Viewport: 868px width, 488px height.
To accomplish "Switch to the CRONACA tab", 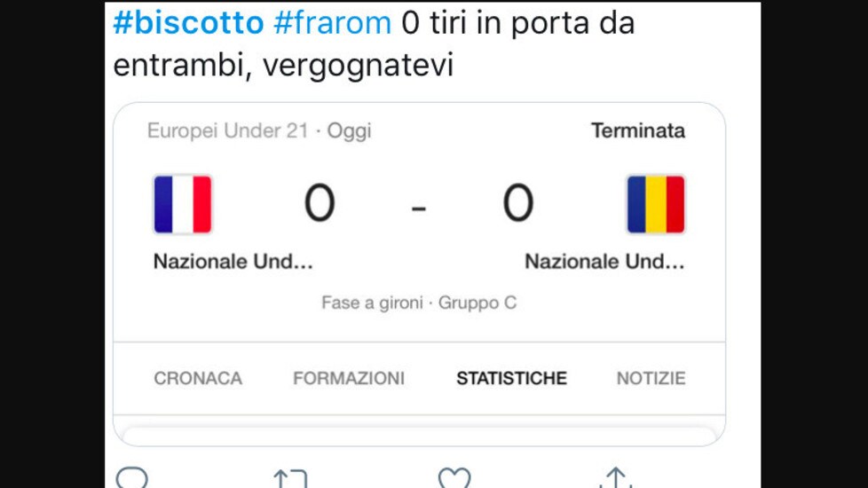I will (x=198, y=378).
